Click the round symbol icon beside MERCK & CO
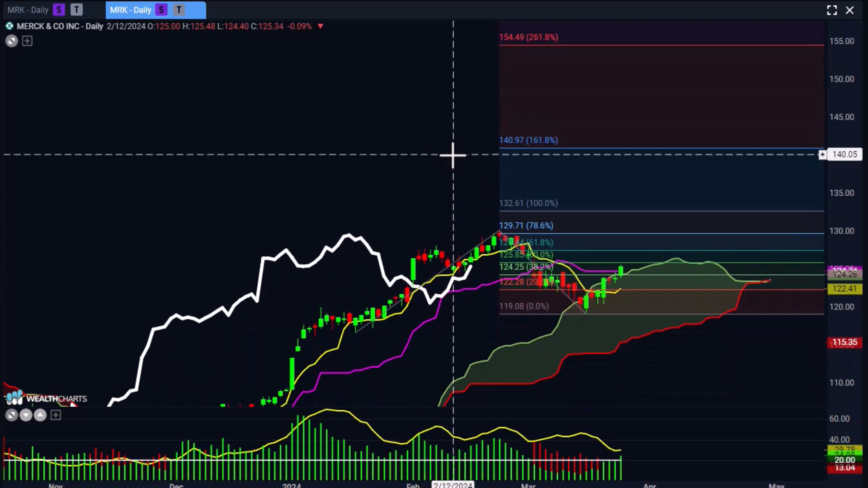868x488 pixels. click(x=9, y=26)
